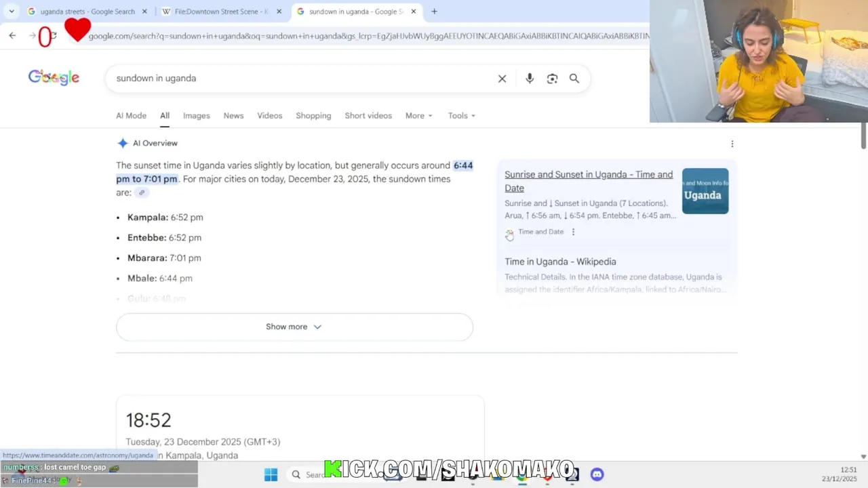
Task: Click the Entebbe 6:52 pm entry
Action: 164,238
